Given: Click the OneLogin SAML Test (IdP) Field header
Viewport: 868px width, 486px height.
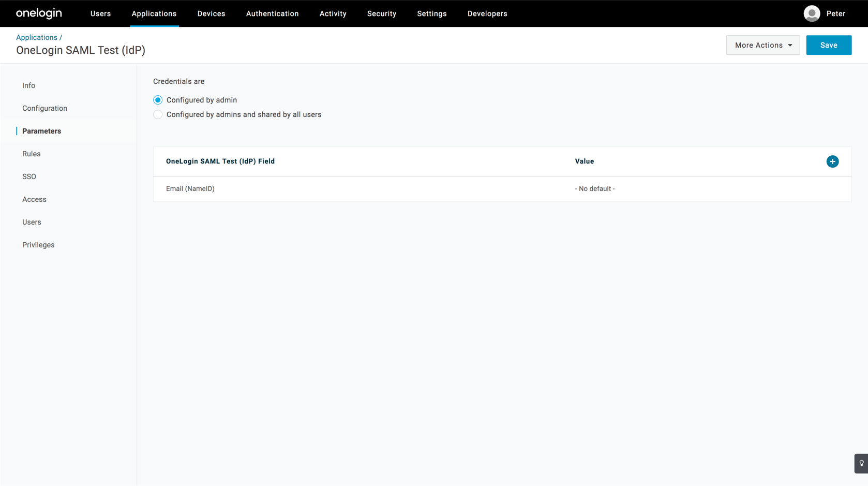Looking at the screenshot, I should [220, 161].
